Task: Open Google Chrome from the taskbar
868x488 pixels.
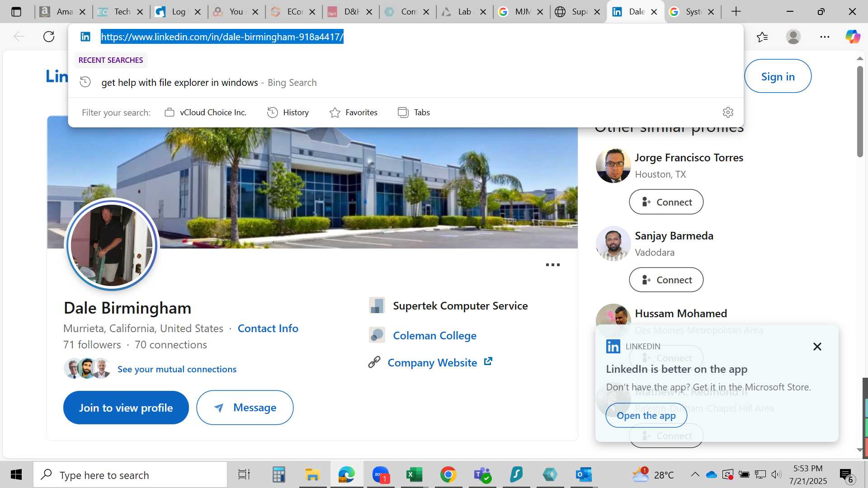Action: coord(448,475)
